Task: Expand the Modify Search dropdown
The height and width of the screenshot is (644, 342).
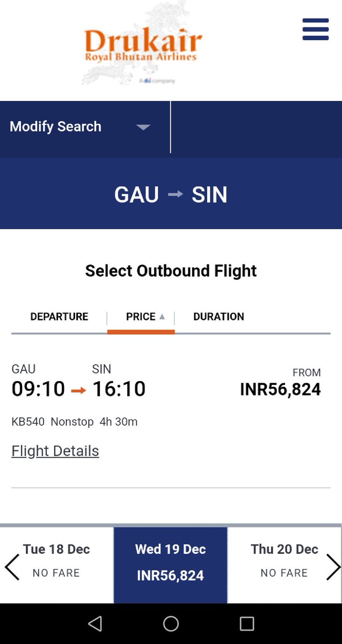Action: click(x=85, y=127)
